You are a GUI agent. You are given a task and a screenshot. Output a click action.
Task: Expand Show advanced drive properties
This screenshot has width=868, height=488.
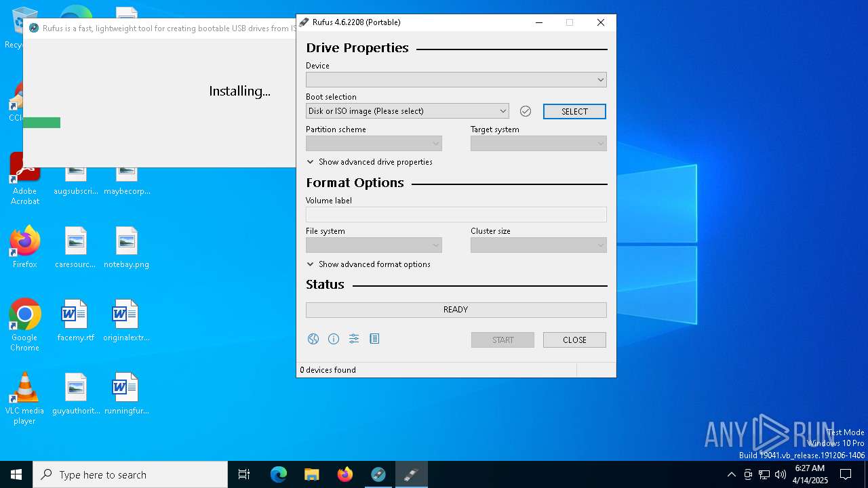(370, 162)
